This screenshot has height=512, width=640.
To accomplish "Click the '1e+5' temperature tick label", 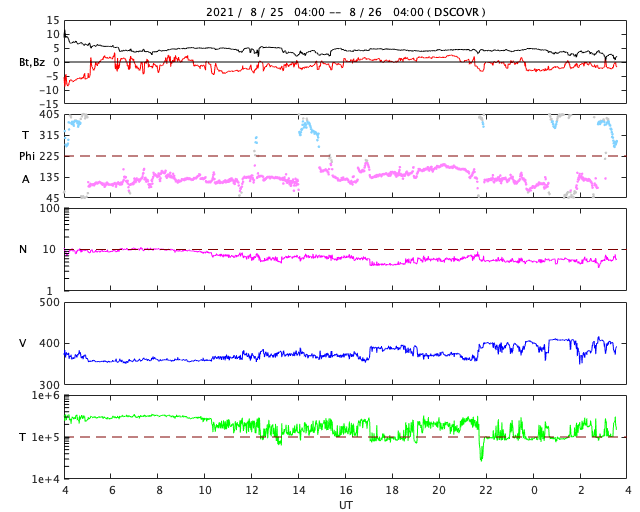I will click(46, 437).
